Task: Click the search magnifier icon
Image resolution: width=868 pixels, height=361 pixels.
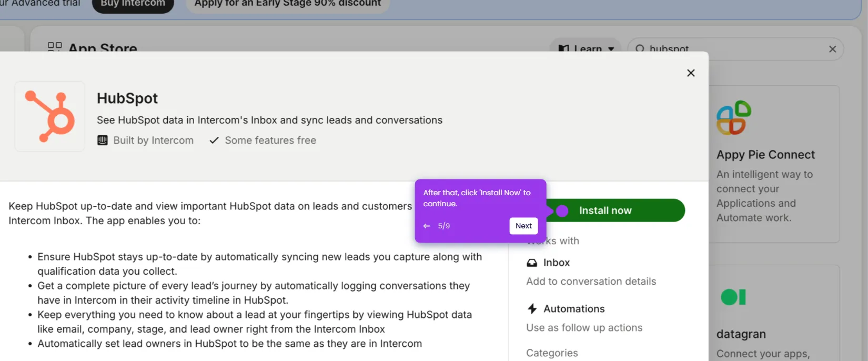Action: point(640,49)
